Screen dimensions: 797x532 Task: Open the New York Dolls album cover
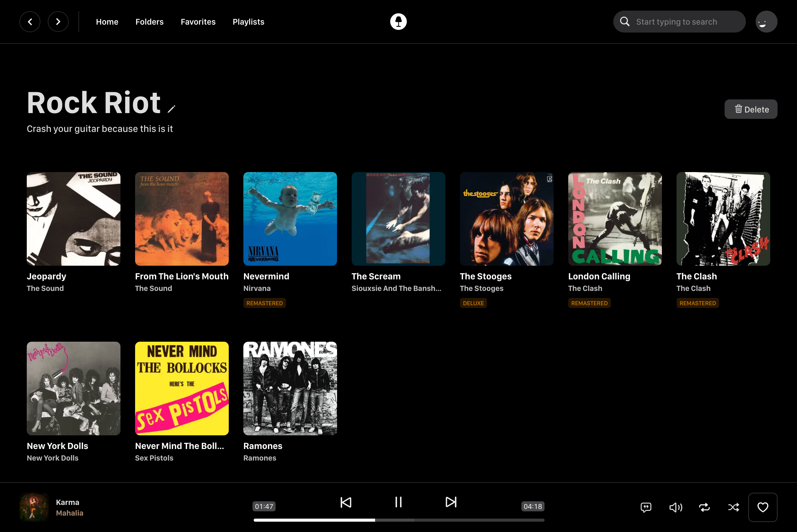click(74, 389)
